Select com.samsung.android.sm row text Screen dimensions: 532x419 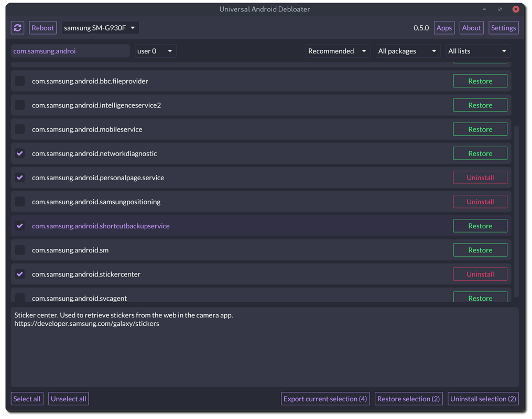70,250
